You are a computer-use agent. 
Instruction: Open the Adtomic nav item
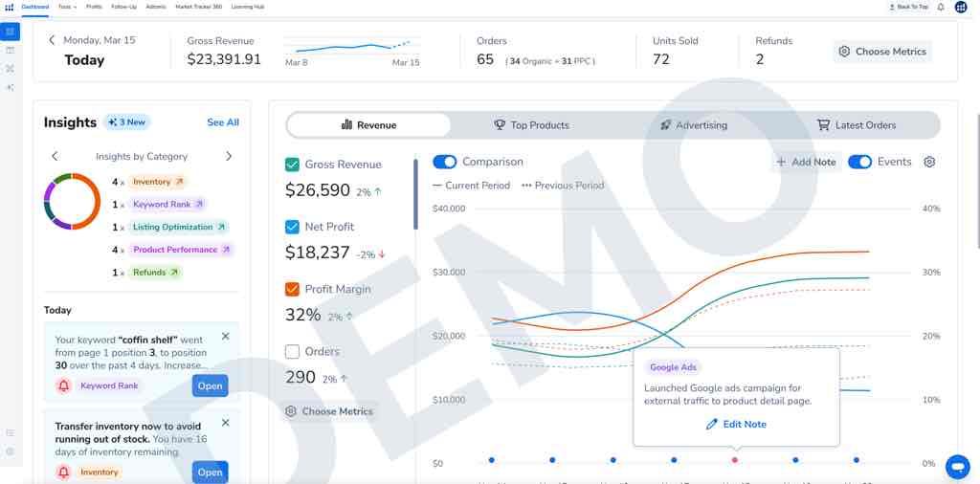(x=156, y=7)
